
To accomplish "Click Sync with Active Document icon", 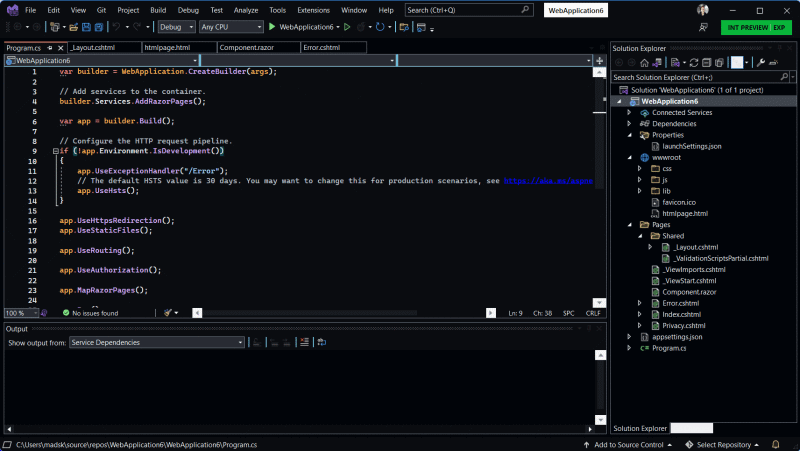I will coord(694,62).
